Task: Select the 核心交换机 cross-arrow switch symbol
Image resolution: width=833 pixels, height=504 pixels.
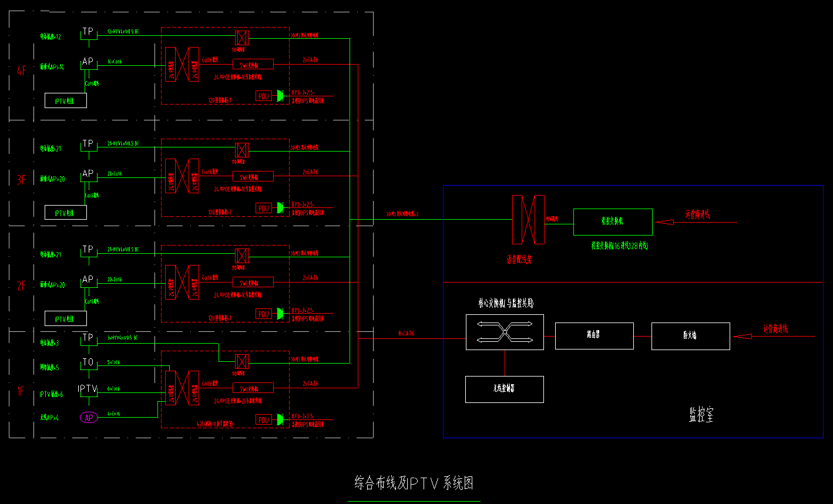Action: click(x=504, y=332)
